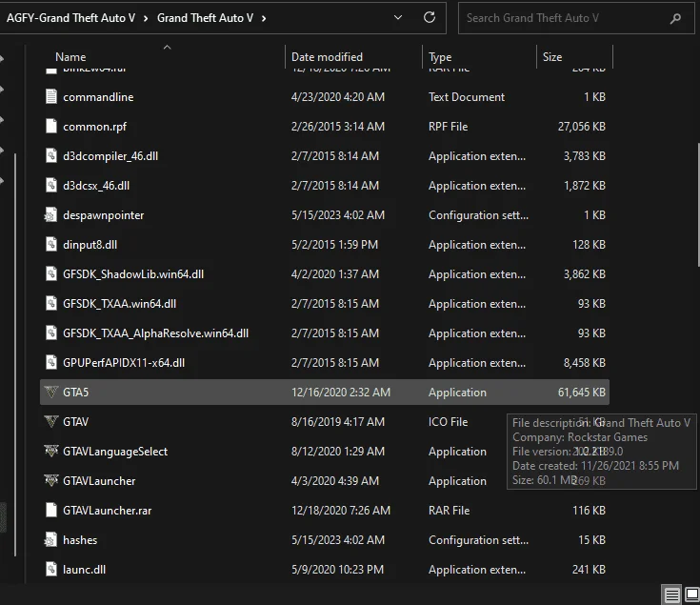Select GFSDK_TXAA_AlphaResolve.win64.dll file name

[155, 333]
